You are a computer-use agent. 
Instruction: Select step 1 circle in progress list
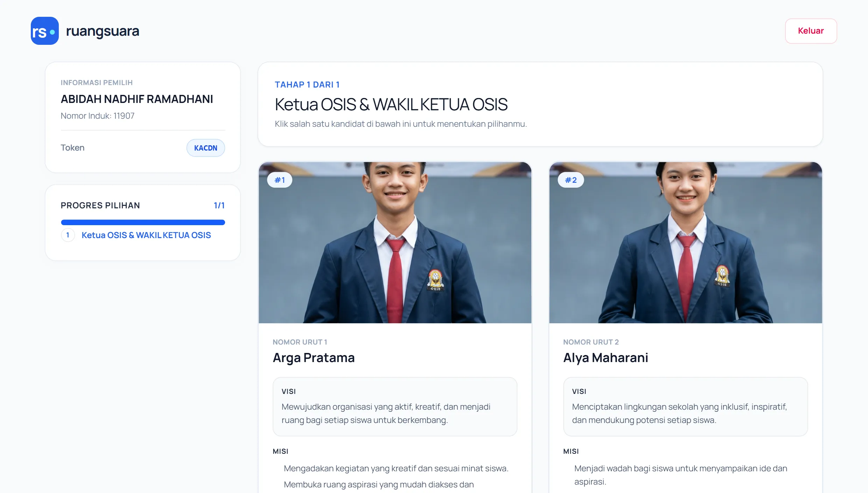coord(68,235)
